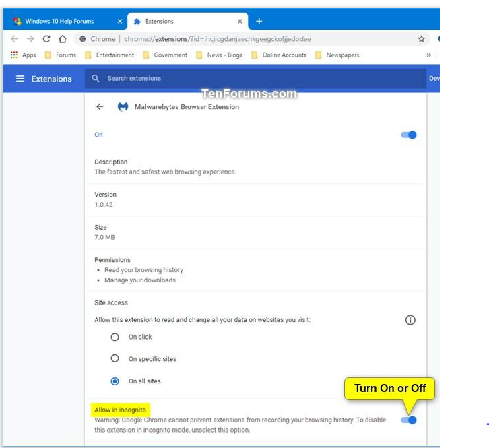Screen dimensions: 489x448
Task: Select the On click radio option
Action: (115, 337)
